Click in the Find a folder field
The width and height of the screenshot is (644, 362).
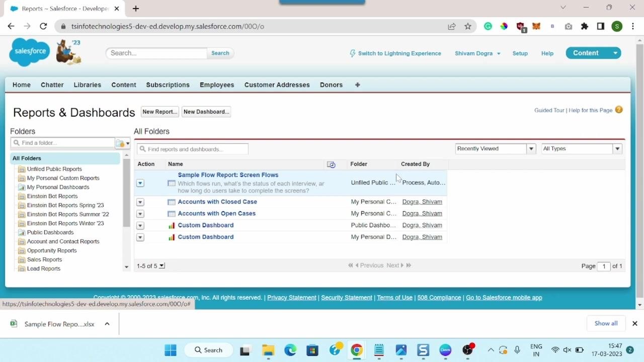[63, 143]
